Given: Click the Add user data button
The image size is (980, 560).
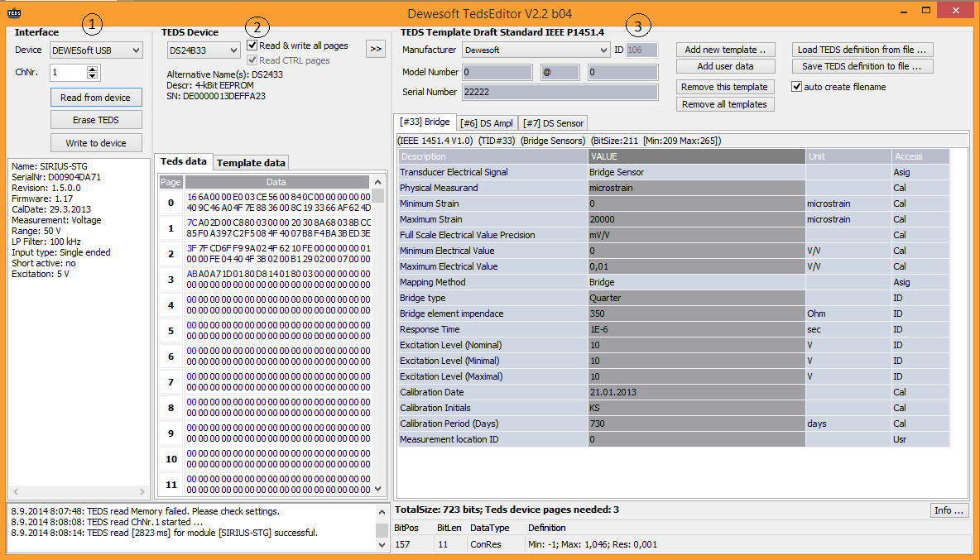Looking at the screenshot, I should 725,66.
